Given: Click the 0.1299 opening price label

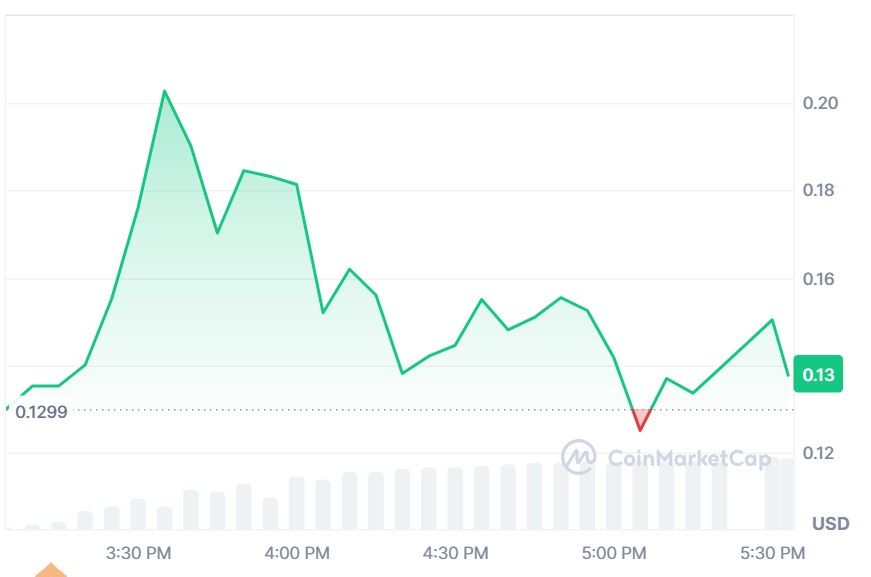Looking at the screenshot, I should [x=41, y=411].
